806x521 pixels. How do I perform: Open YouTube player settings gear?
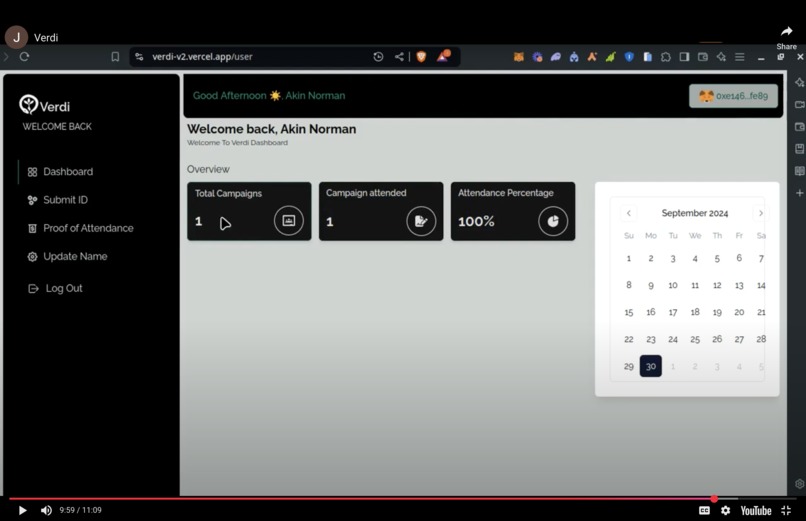[x=725, y=510]
